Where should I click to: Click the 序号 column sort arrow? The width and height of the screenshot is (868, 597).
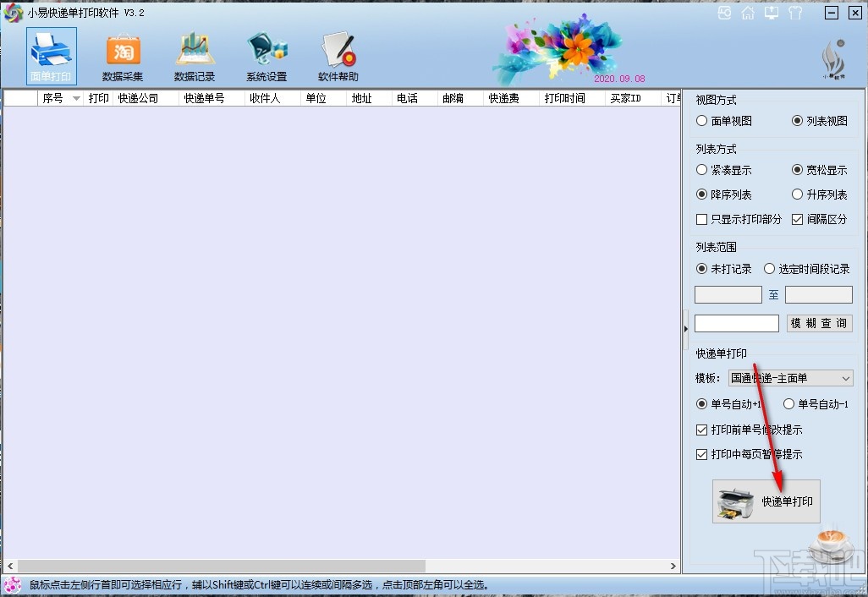pyautogui.click(x=74, y=97)
